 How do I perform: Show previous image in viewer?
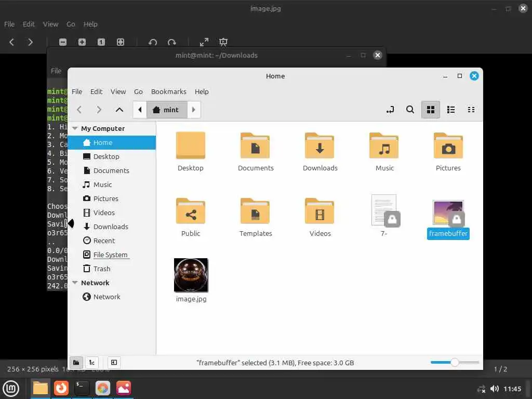11,42
